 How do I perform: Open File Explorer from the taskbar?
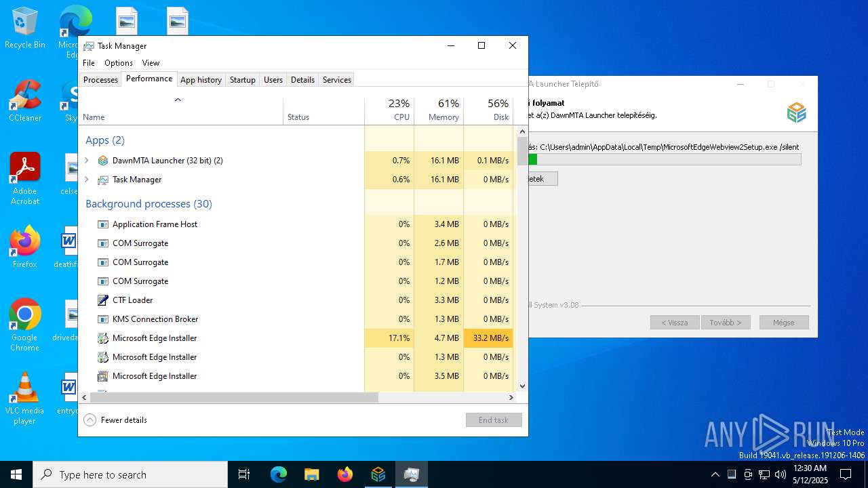point(311,474)
